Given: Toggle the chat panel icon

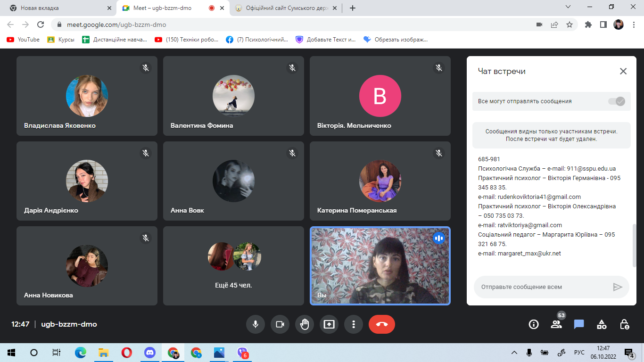Looking at the screenshot, I should coord(579,324).
